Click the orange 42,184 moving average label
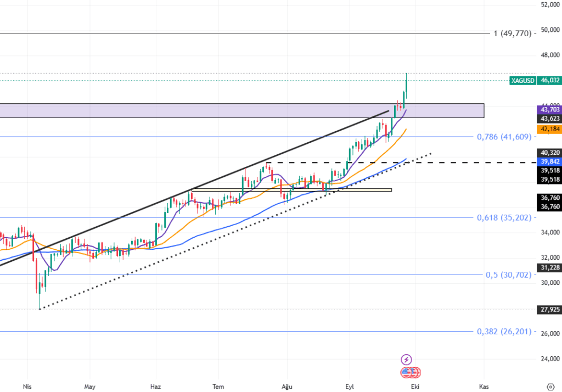The height and width of the screenshot is (392, 562). (549, 129)
